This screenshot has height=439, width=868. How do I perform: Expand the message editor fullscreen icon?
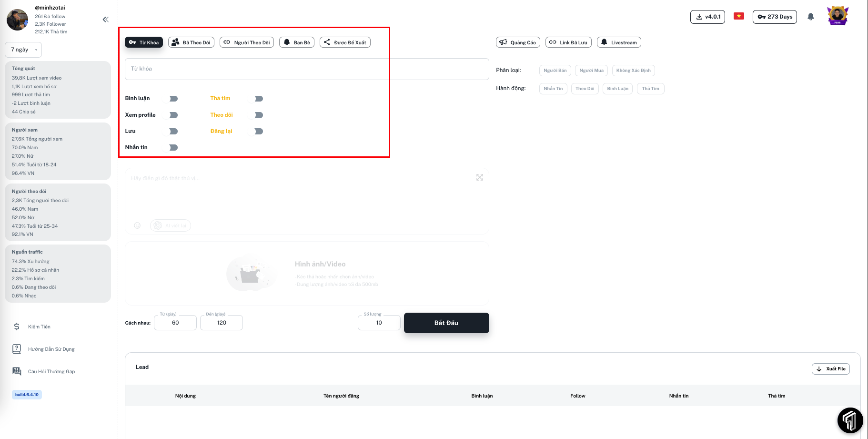(x=479, y=177)
